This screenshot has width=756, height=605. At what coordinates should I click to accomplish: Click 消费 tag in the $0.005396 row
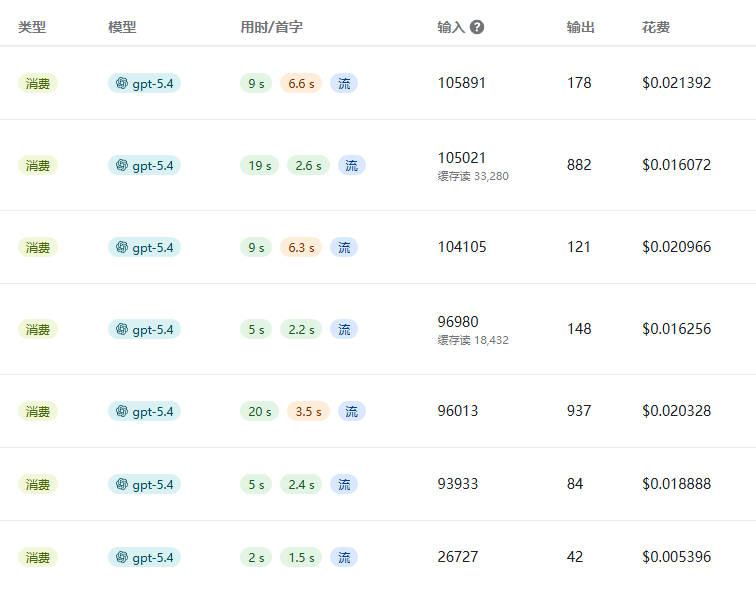point(38,557)
